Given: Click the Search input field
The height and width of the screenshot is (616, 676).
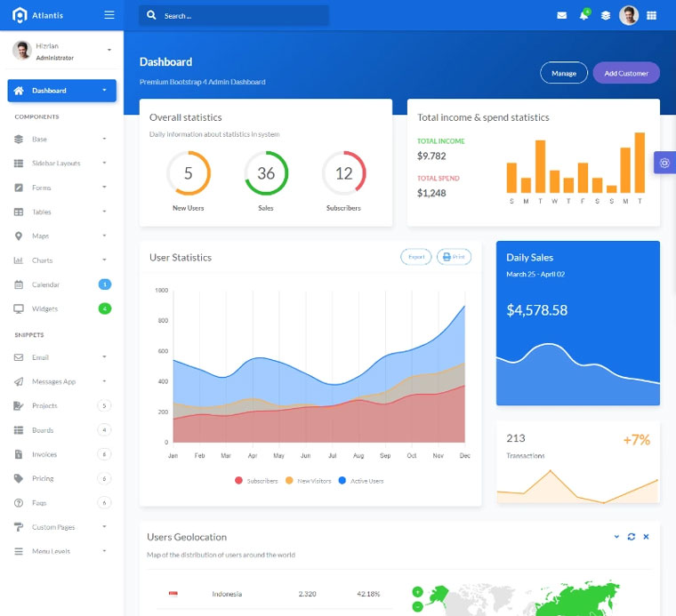Looking at the screenshot, I should point(240,15).
